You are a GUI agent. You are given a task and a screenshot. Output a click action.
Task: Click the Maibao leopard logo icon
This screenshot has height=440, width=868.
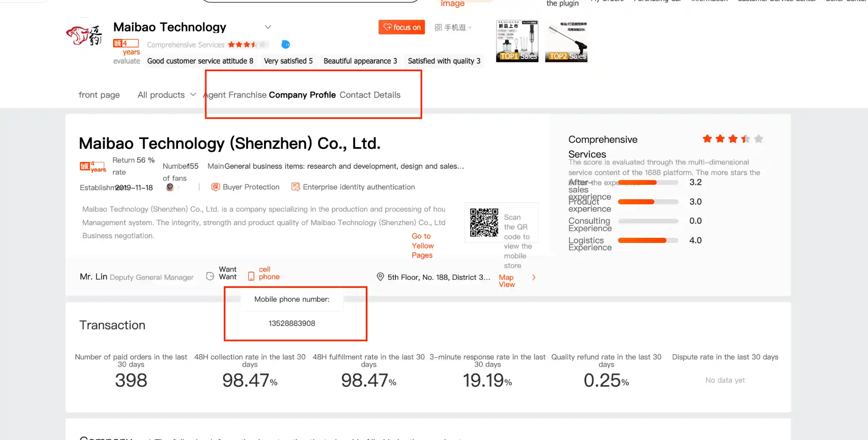click(x=84, y=36)
